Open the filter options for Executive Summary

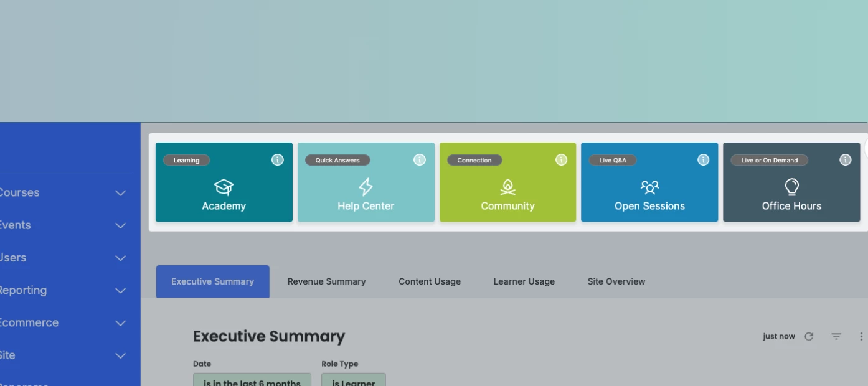(x=836, y=336)
